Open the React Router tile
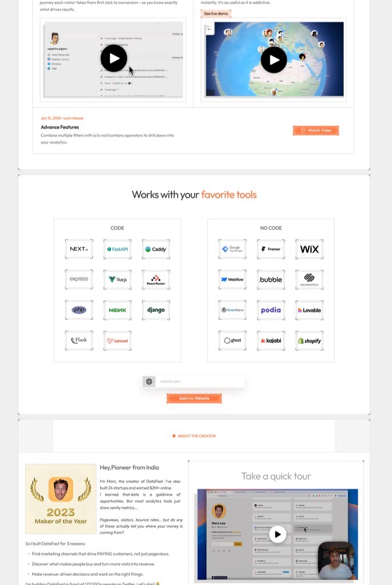The height and width of the screenshot is (585, 392). (x=156, y=279)
